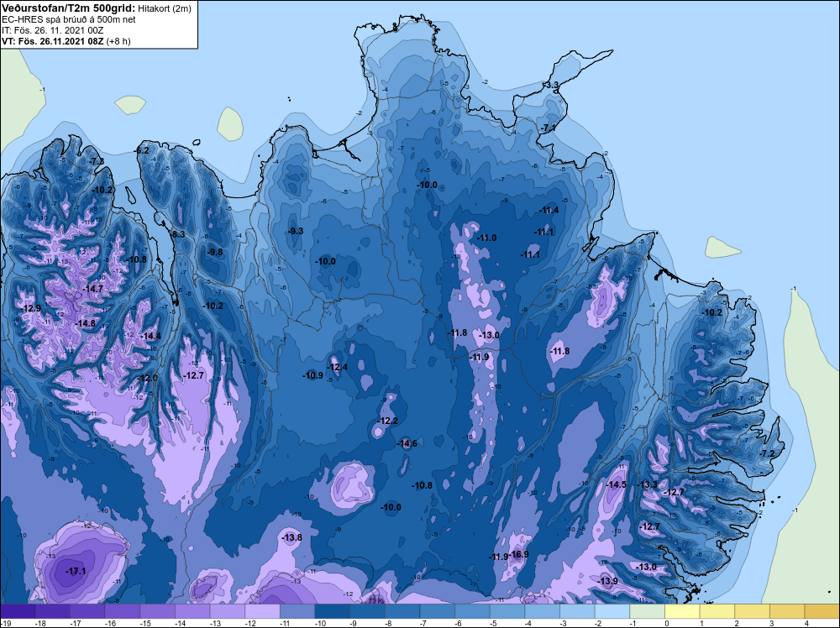The width and height of the screenshot is (840, 628).
Task: Click the pale yellow swatch labeled 0
Action: [682, 611]
